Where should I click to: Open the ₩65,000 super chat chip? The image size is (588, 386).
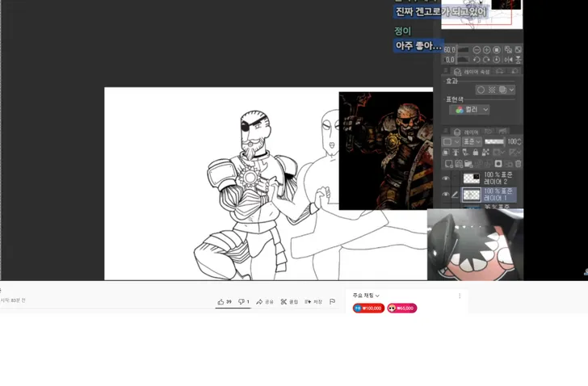402,308
